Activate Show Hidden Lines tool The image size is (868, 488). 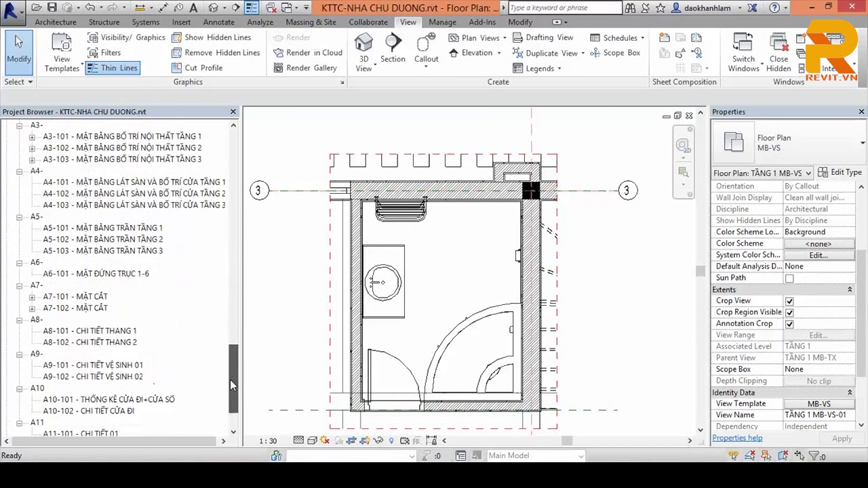pyautogui.click(x=211, y=37)
